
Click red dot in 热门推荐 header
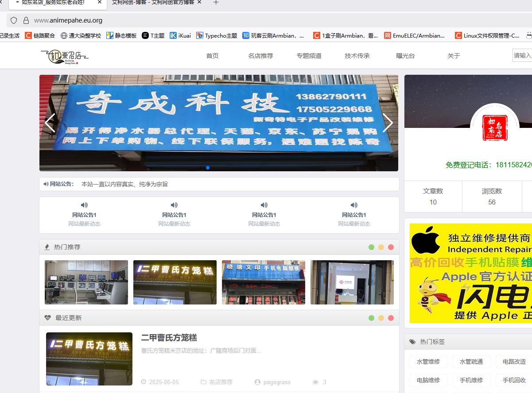point(391,247)
